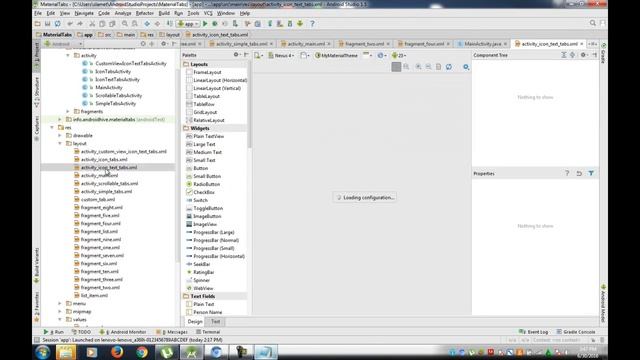Click the design toolbar settings gear
640x360 pixels.
click(x=466, y=67)
